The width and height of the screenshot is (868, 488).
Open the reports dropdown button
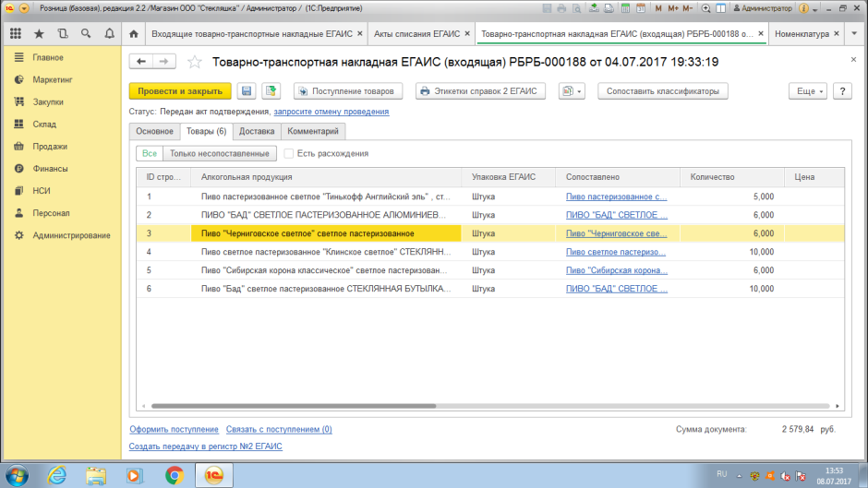pos(572,91)
